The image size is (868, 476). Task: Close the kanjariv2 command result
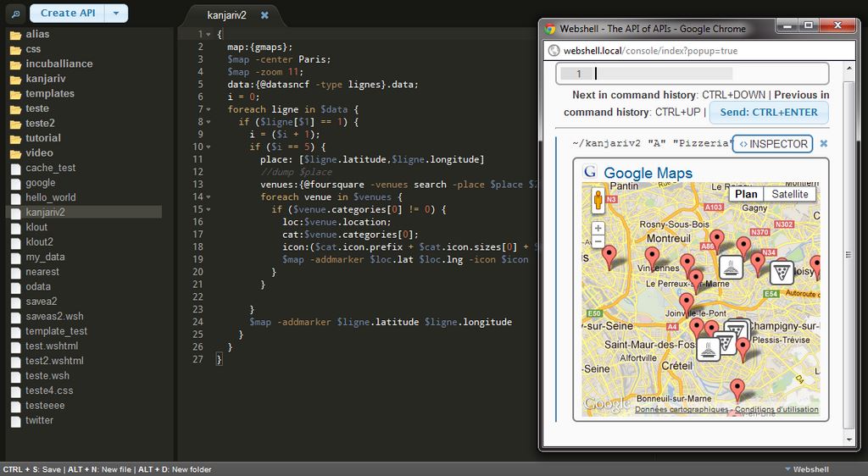click(824, 144)
